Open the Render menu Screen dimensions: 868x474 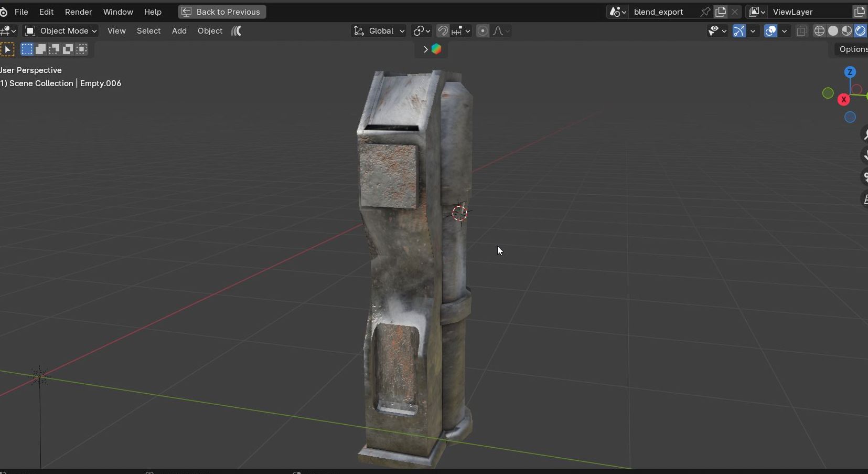(x=78, y=12)
